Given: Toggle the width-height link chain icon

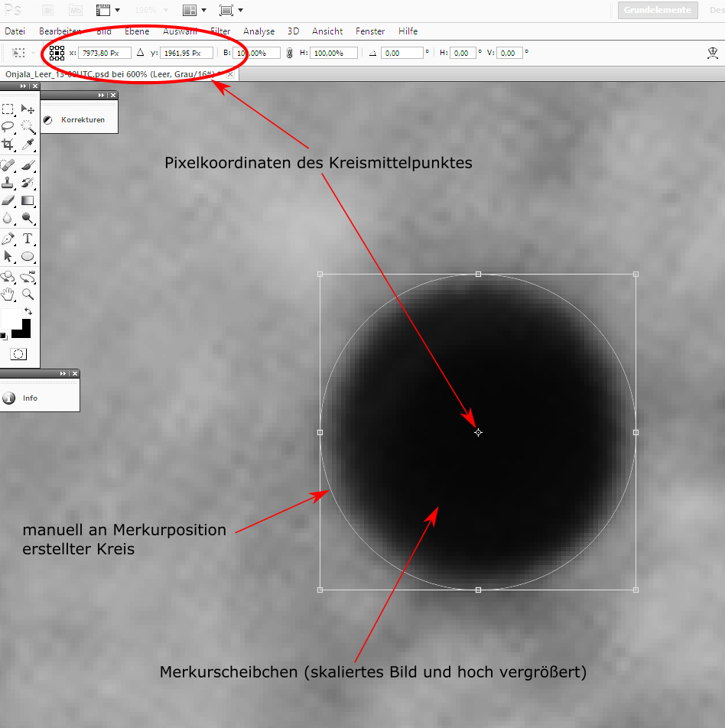Looking at the screenshot, I should click(x=288, y=54).
